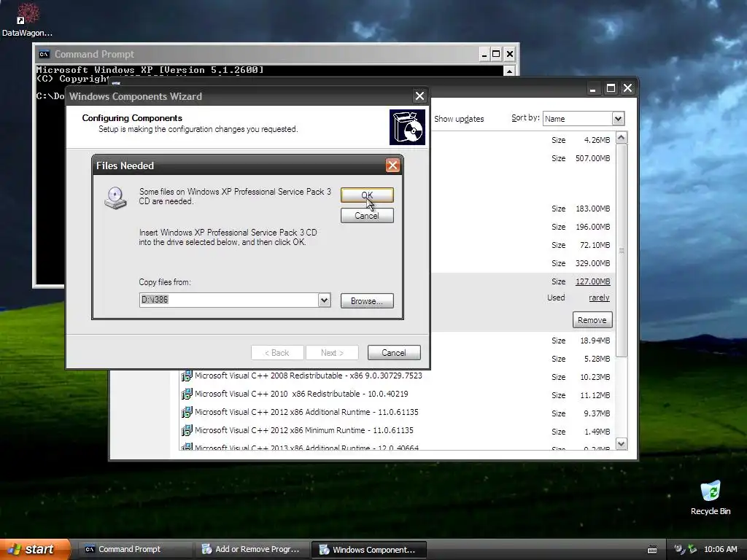This screenshot has width=747, height=560.
Task: Switch to Windows Components taskbar button
Action: [368, 550]
